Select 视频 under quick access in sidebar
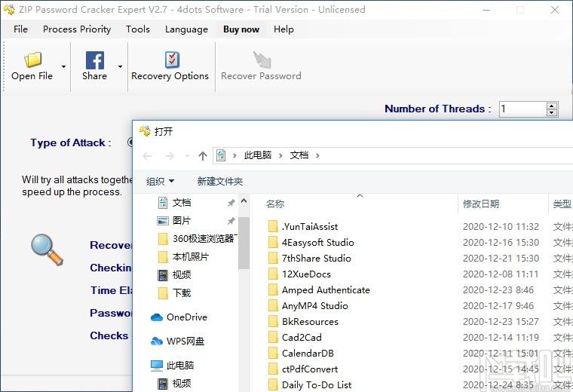Viewport: 573px width, 392px height. click(174, 274)
